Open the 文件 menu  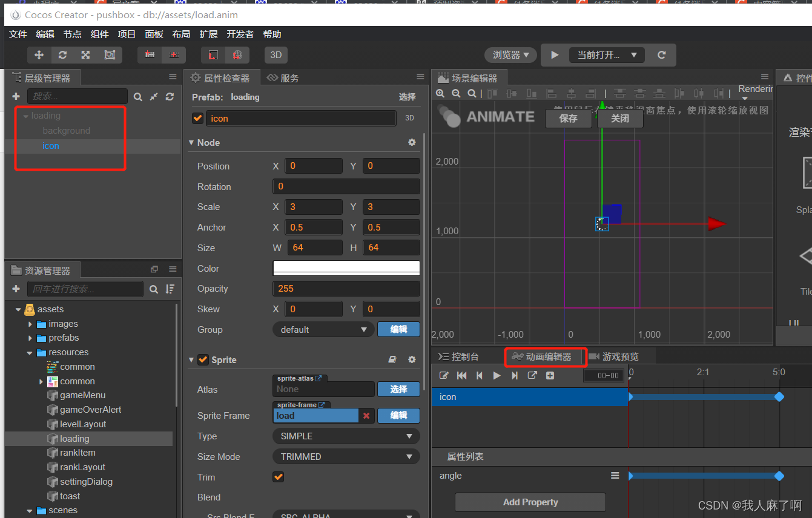coord(18,34)
